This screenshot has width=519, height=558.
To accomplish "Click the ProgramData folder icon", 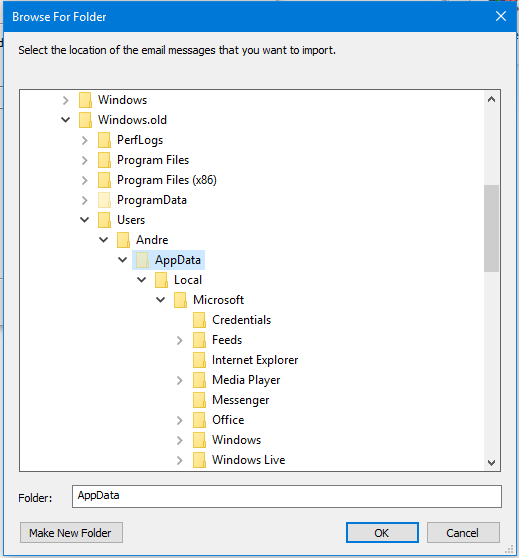I will point(104,200).
